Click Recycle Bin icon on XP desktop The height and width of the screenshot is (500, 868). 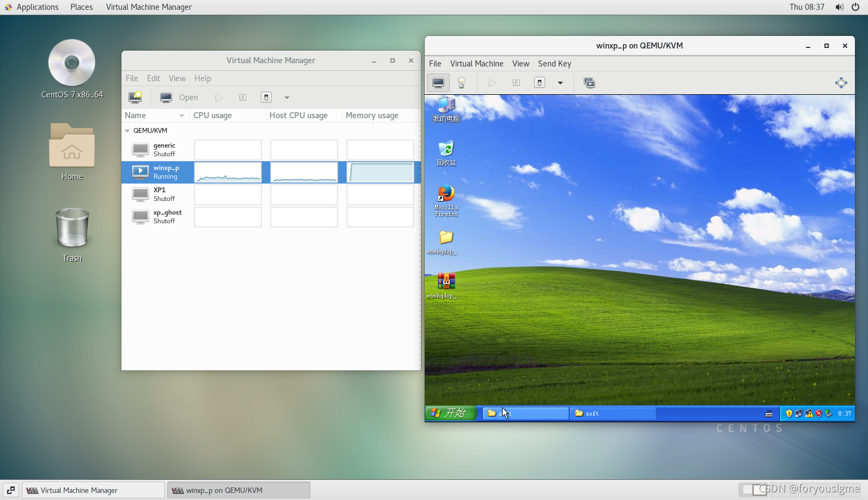click(x=446, y=153)
